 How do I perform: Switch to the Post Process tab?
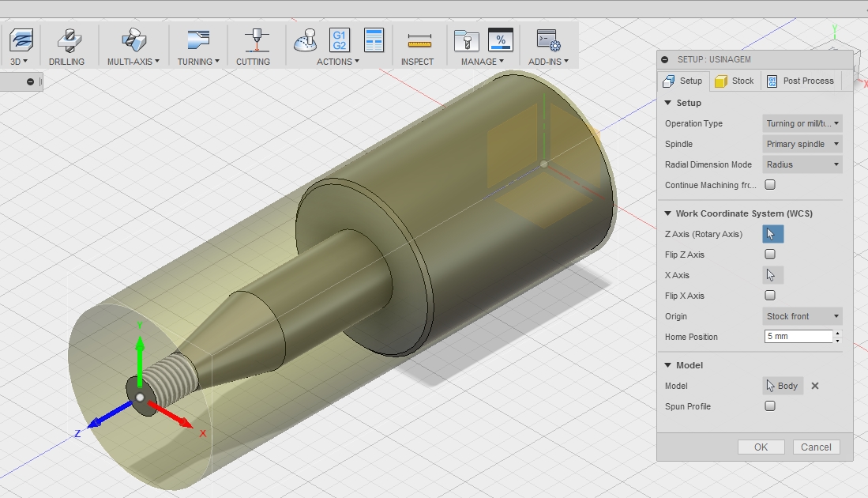pyautogui.click(x=800, y=81)
